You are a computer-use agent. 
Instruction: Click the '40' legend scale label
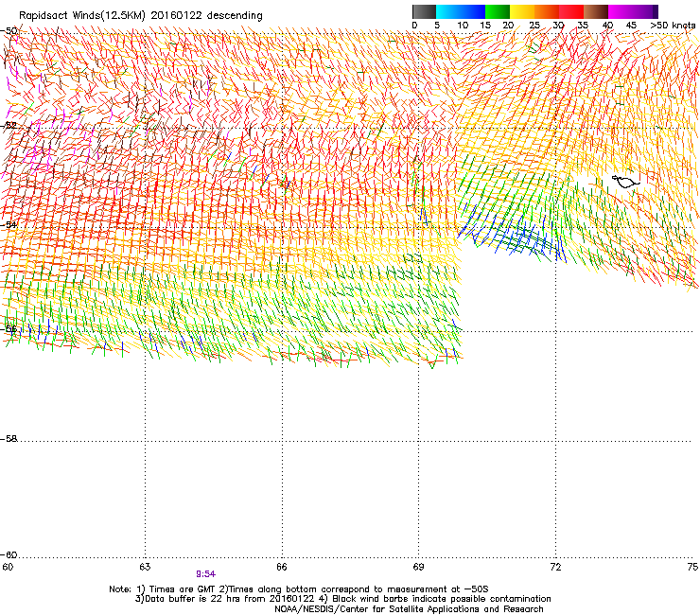pos(607,26)
